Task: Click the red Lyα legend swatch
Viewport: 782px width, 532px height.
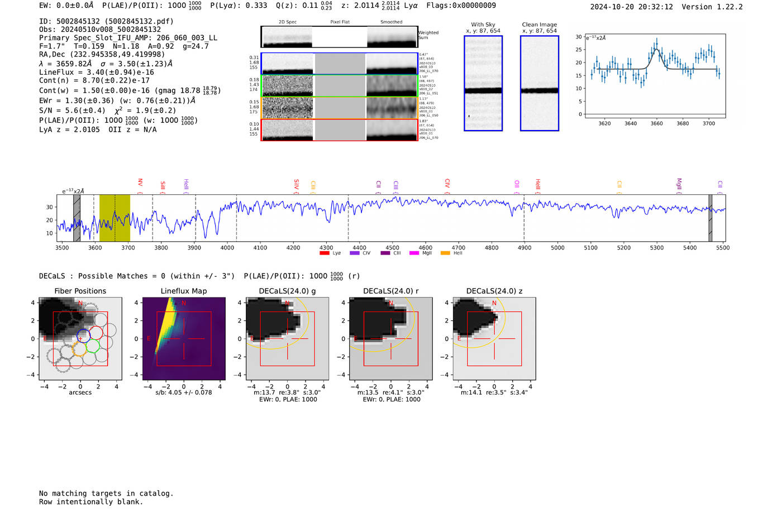Action: 324,253
